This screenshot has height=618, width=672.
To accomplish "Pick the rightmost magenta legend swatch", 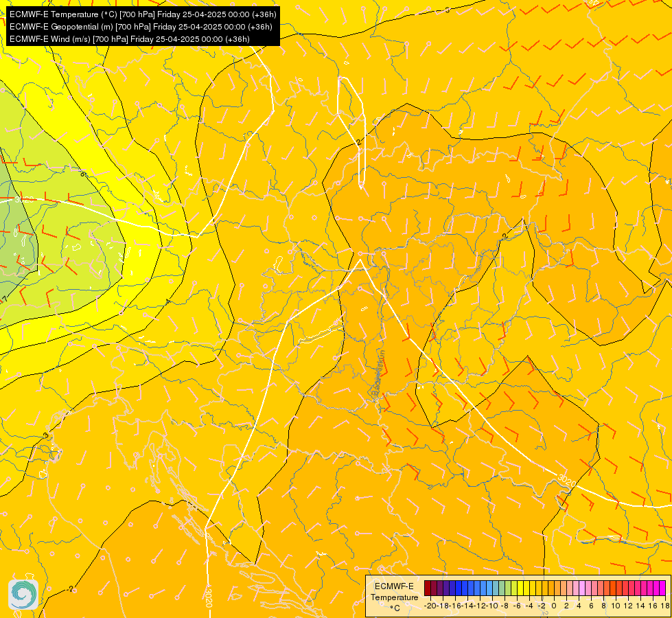I will point(662,588).
